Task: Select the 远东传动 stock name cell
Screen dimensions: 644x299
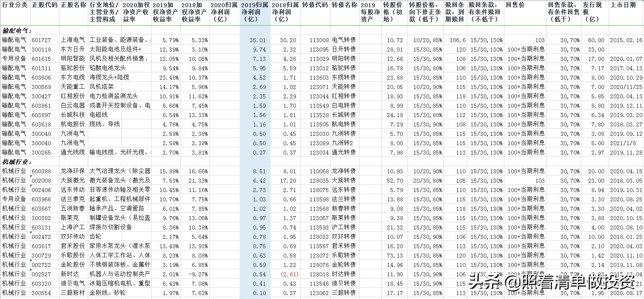Action: 73,190
